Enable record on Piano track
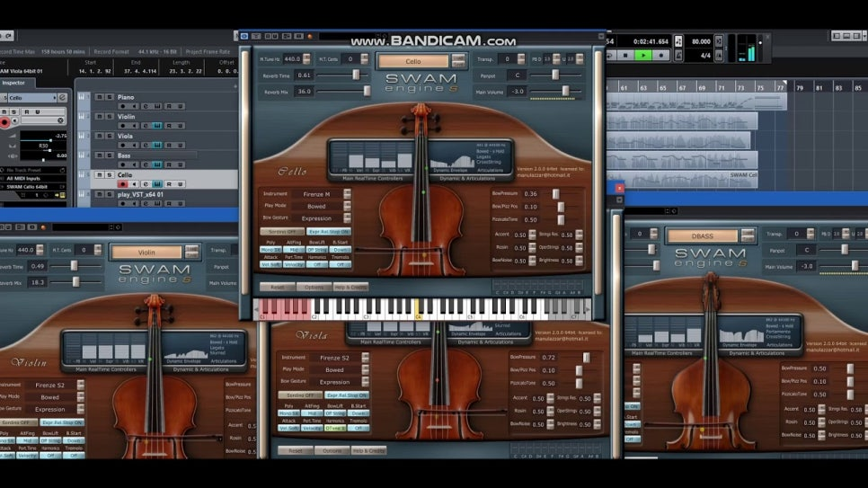This screenshot has height=488, width=868. click(x=123, y=106)
